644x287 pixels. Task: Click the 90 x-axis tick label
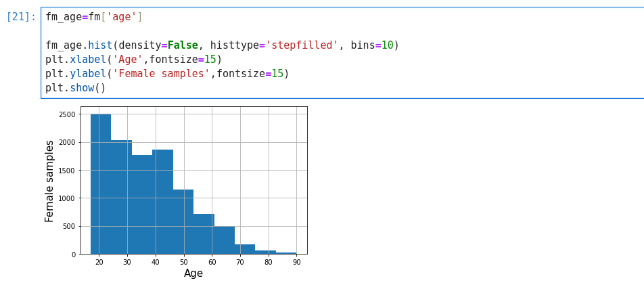pos(296,262)
